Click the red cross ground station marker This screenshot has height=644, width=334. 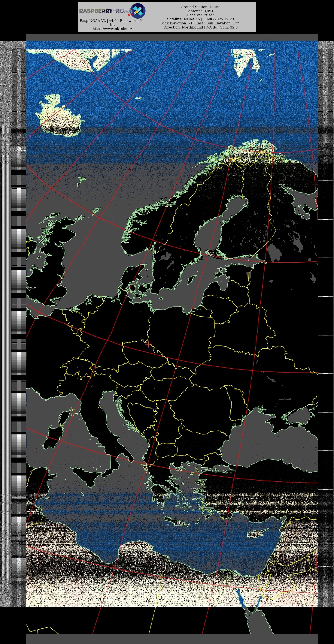pyautogui.click(x=148, y=344)
